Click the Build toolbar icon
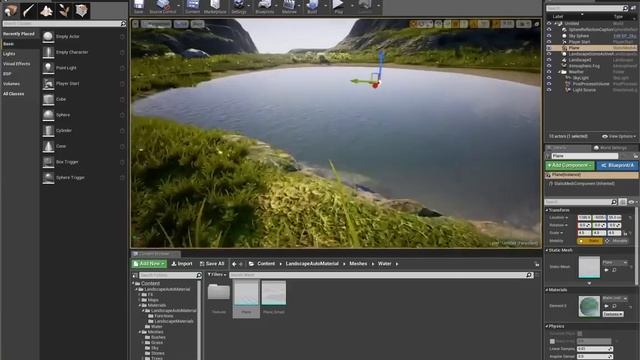The image size is (640, 360). point(312,7)
